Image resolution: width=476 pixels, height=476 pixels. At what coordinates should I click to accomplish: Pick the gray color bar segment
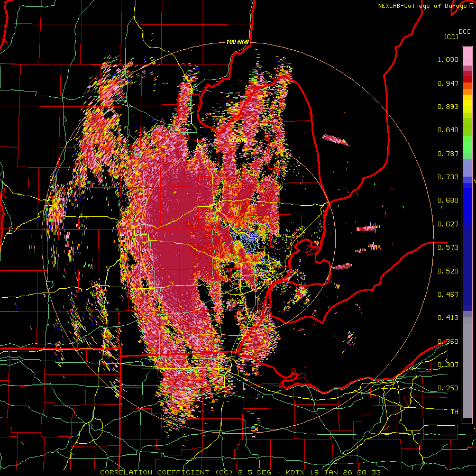coord(467,369)
